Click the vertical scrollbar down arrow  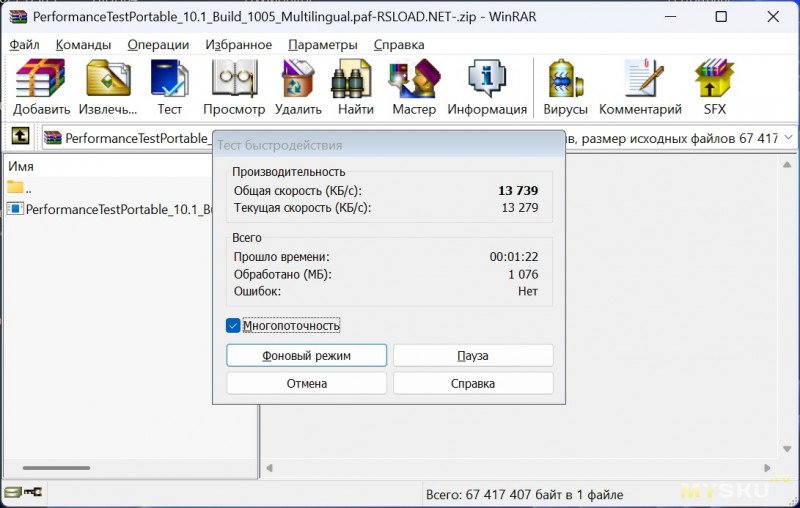point(787,449)
